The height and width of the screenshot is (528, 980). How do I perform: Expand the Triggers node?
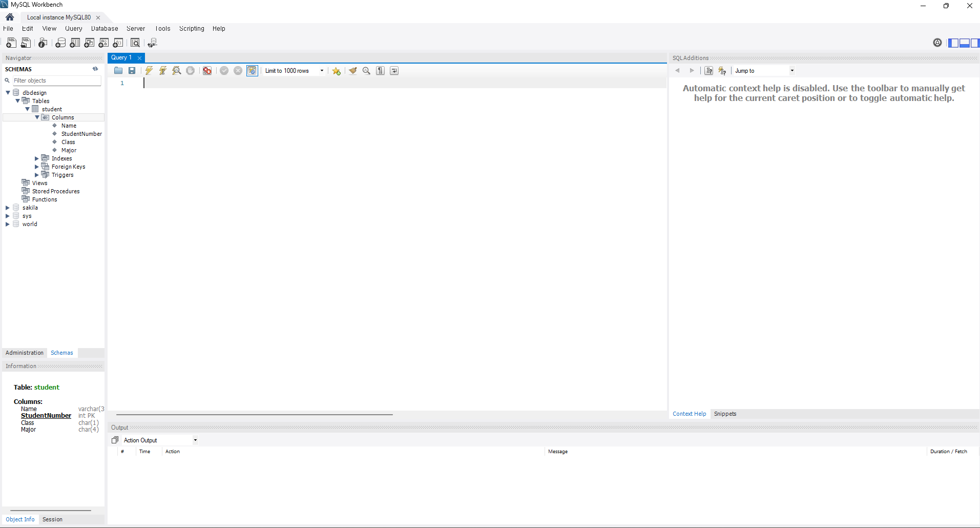[37, 175]
